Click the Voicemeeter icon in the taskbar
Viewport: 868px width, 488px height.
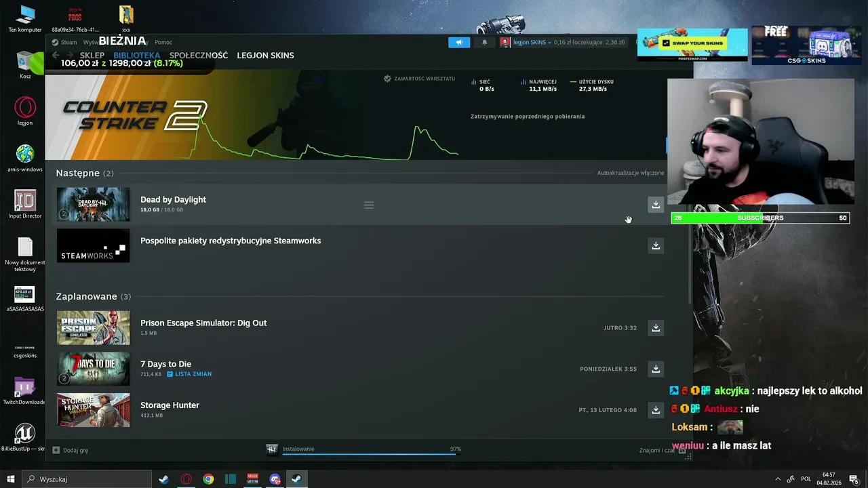click(x=253, y=479)
